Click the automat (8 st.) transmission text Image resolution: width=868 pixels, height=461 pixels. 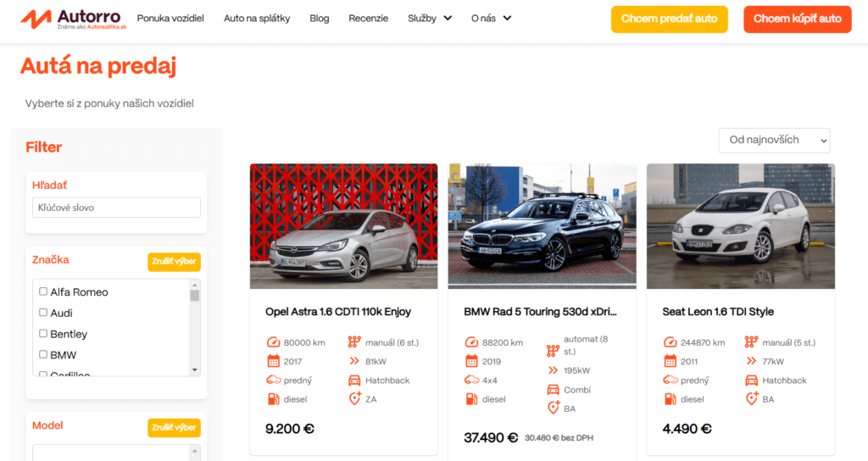[586, 346]
